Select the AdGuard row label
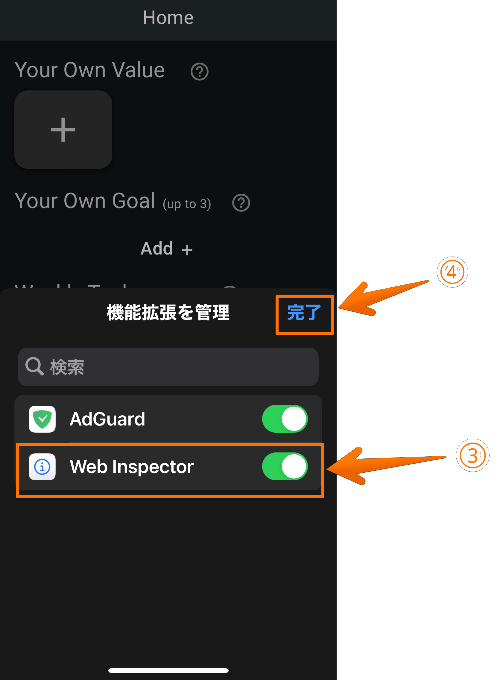 107,419
